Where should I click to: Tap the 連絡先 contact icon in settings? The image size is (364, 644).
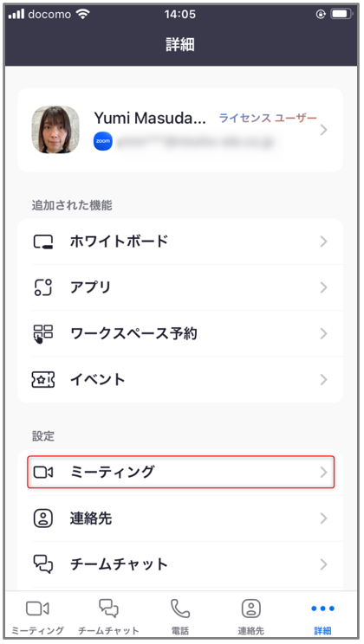[x=43, y=518]
